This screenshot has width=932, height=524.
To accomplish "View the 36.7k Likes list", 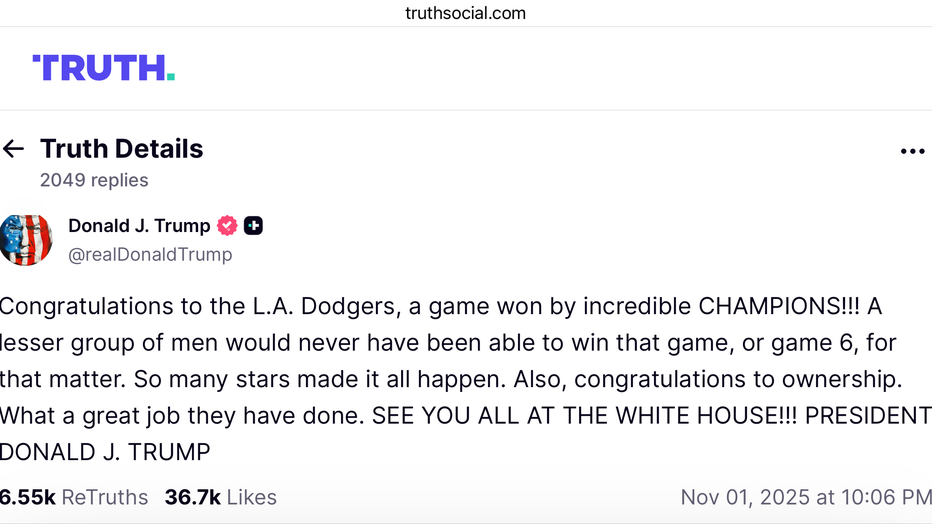I will pos(220,497).
